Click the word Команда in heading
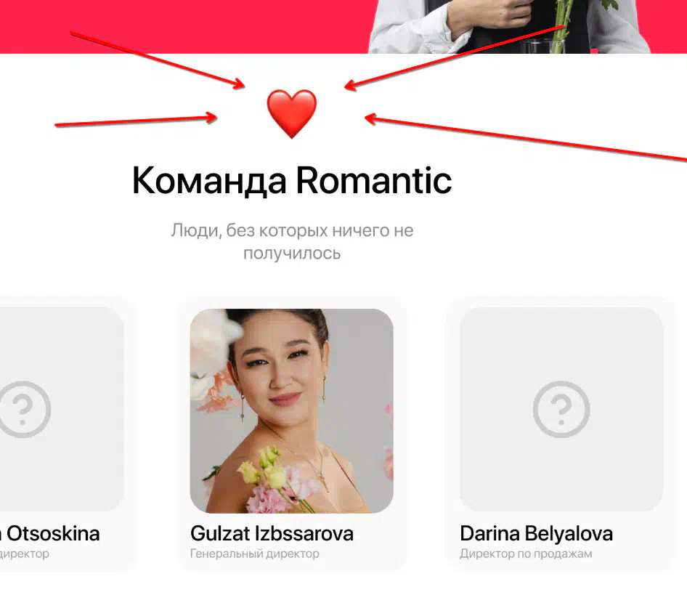 coord(209,181)
